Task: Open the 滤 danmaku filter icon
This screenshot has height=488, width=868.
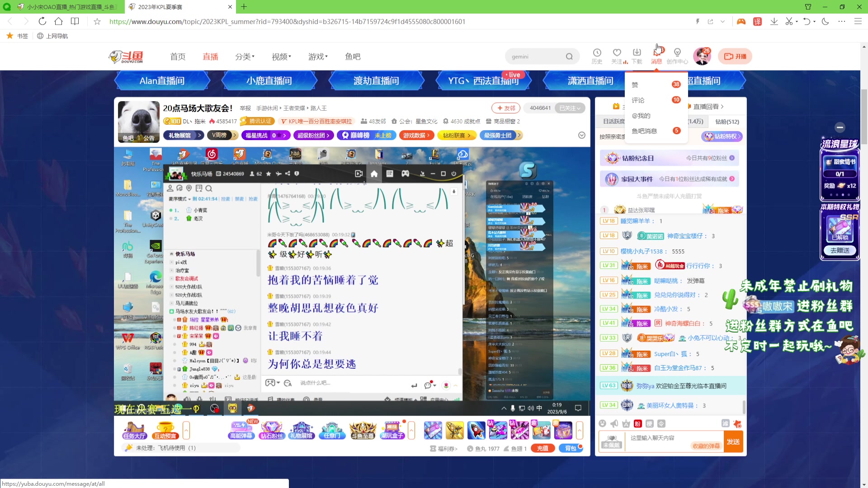Action: (725, 423)
